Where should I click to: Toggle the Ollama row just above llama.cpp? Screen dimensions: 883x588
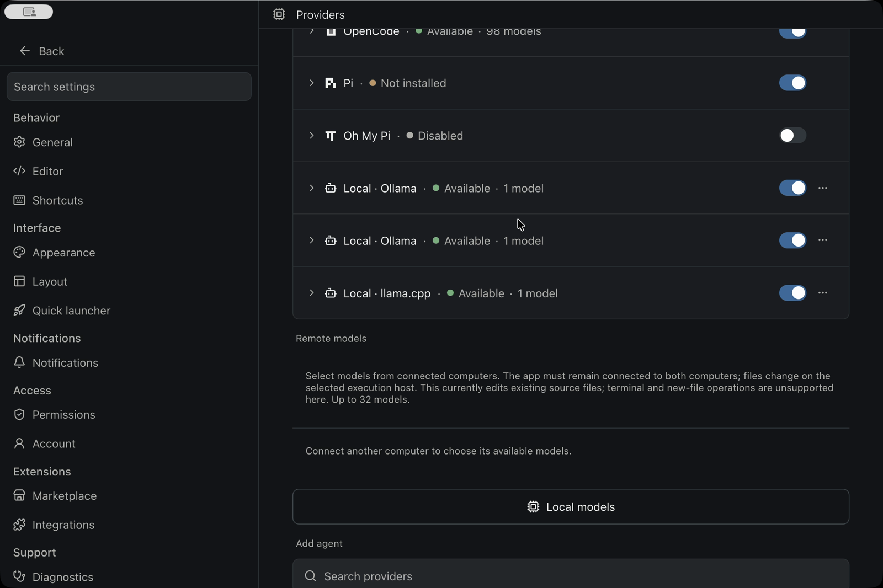[792, 240]
